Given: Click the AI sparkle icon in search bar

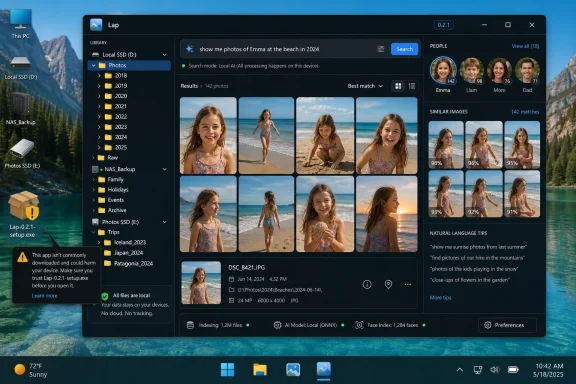Looking at the screenshot, I should (x=190, y=49).
